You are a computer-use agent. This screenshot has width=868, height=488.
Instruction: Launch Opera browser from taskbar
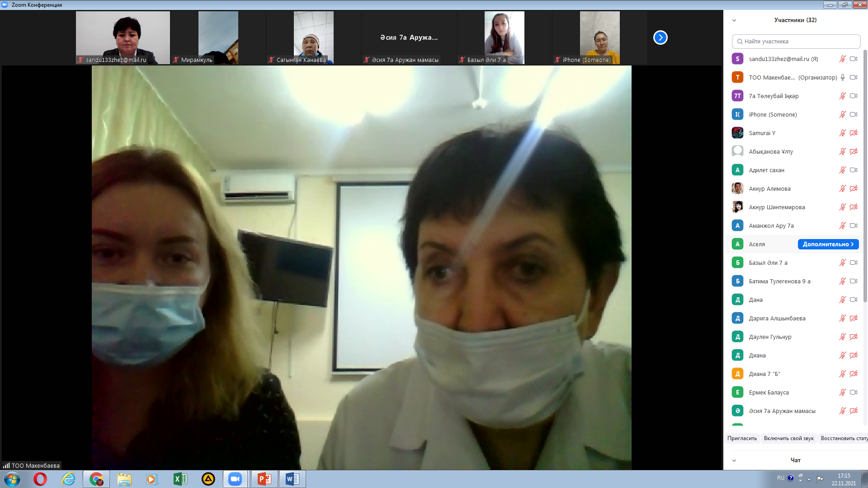point(40,479)
